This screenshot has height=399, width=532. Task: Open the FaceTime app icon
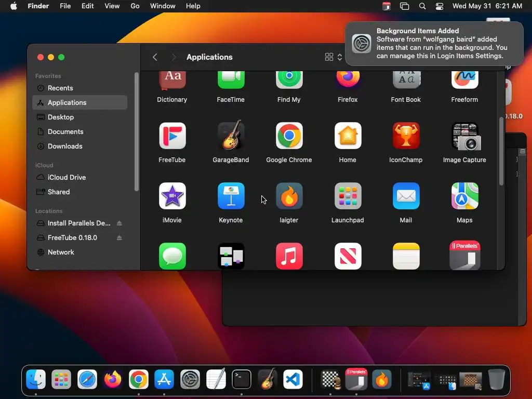click(x=231, y=80)
